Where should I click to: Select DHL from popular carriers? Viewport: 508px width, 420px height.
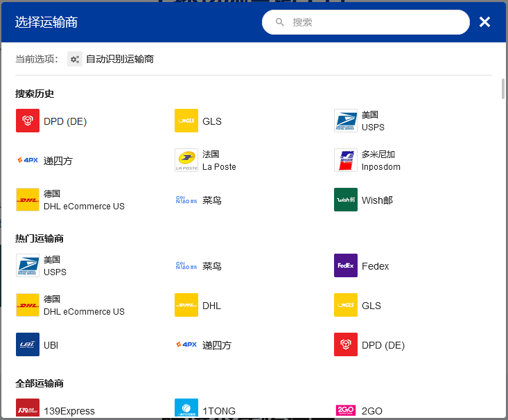pos(211,306)
